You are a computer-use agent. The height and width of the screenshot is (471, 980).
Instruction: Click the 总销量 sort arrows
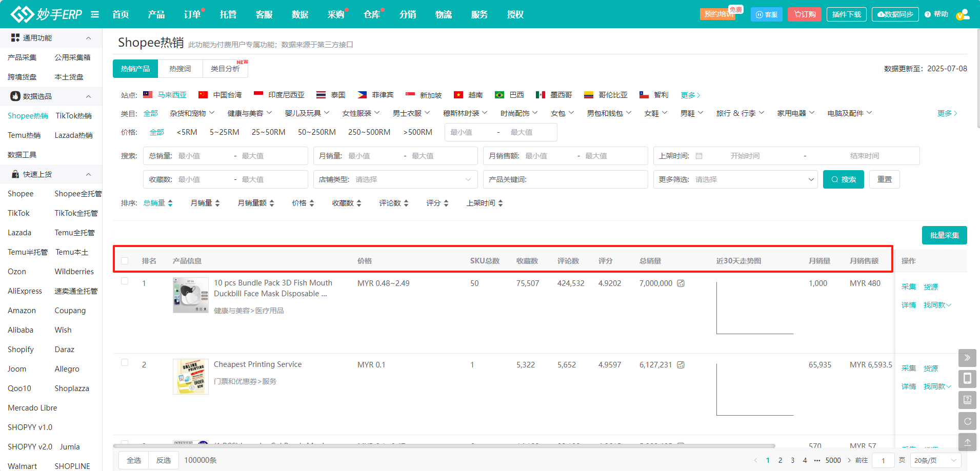coord(170,203)
